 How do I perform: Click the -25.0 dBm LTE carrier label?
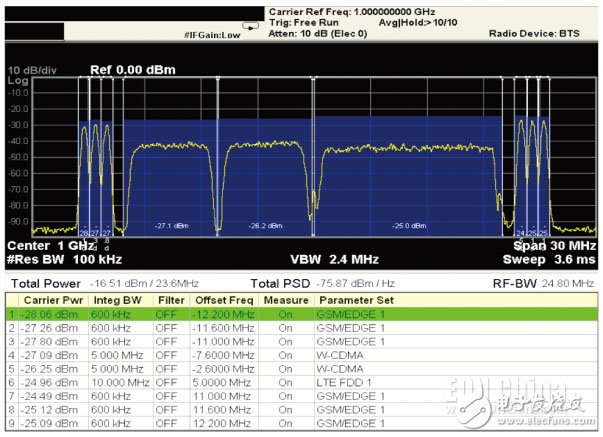tap(407, 225)
